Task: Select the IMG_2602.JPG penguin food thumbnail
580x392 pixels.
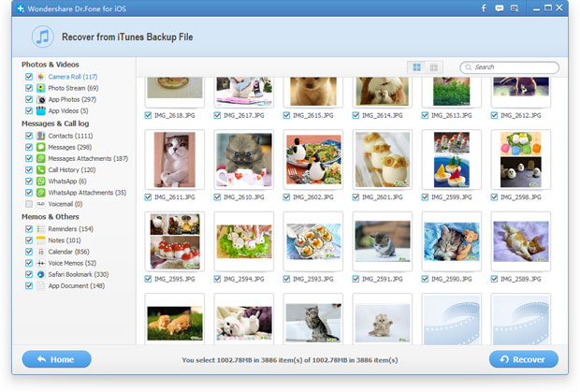Action: tap(313, 159)
